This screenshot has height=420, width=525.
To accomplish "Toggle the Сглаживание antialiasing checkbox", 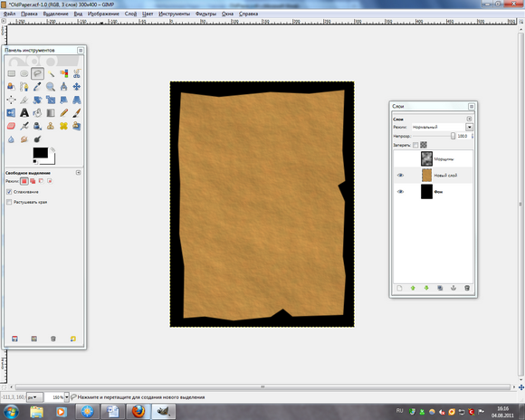I will (x=9, y=192).
